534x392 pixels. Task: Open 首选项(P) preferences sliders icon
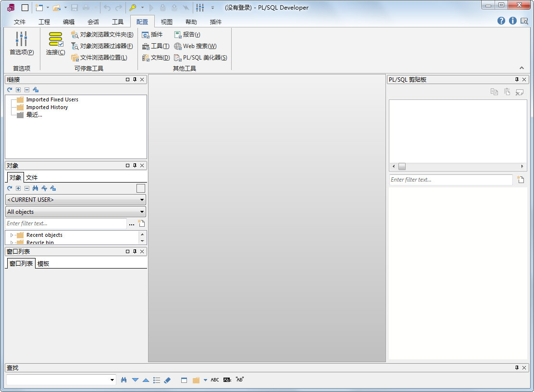pos(21,43)
